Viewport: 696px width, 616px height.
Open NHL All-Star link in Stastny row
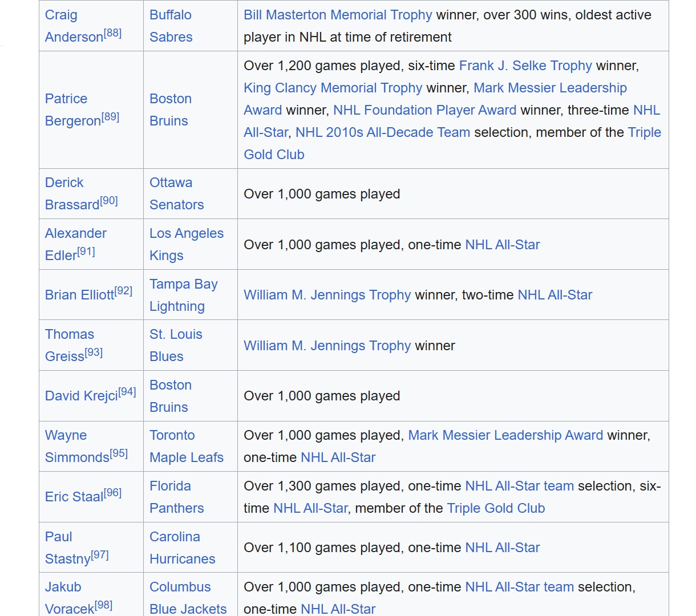click(503, 548)
